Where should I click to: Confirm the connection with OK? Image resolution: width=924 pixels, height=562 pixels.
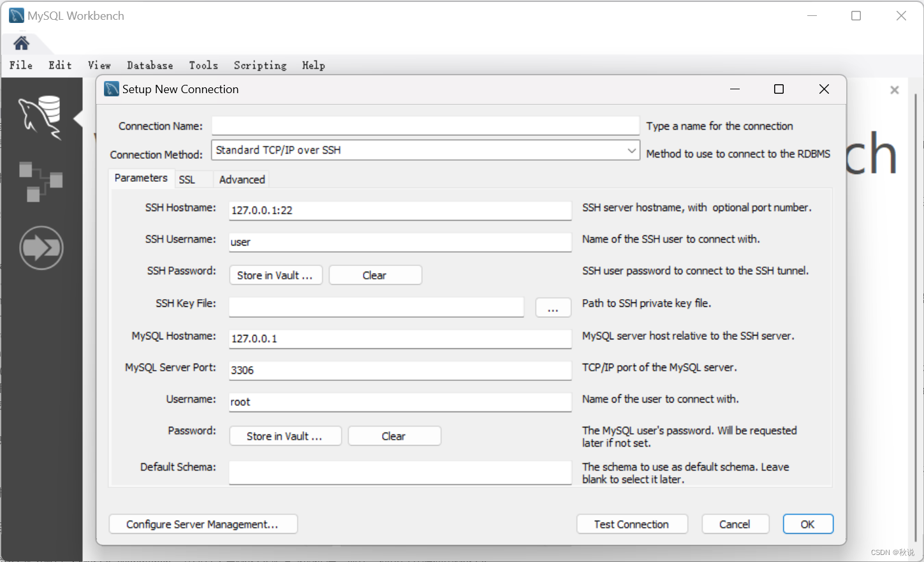[x=808, y=524]
